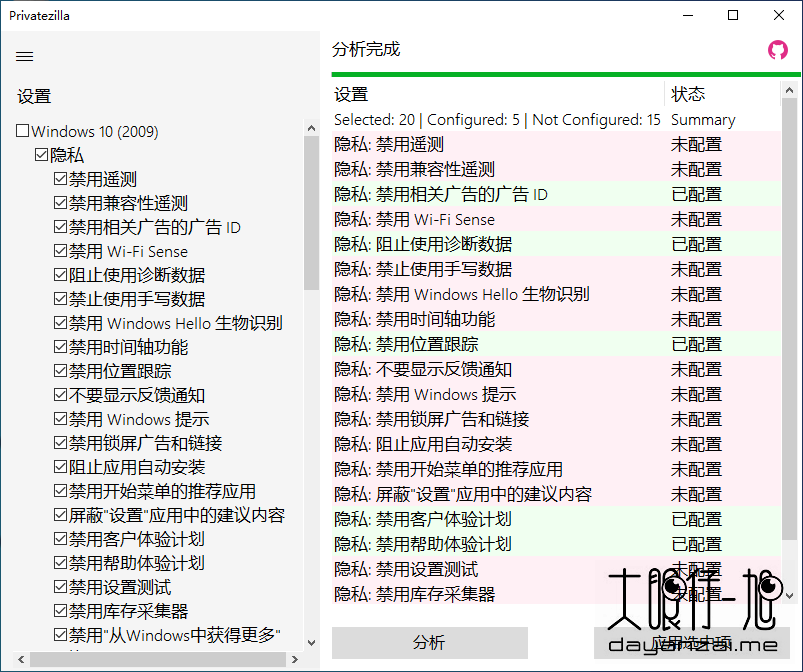
Task: Select result row 隐私: 阻止使用诊断数据
Action: [x=556, y=244]
